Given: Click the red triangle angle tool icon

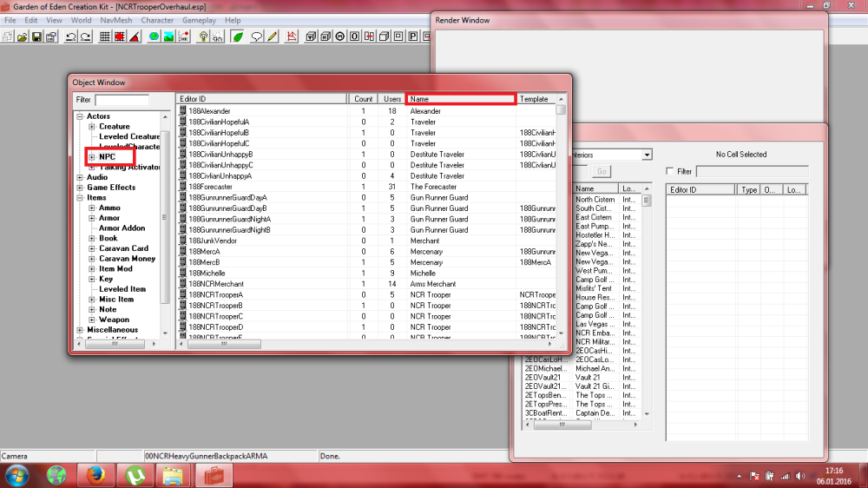Looking at the screenshot, I should [x=135, y=37].
